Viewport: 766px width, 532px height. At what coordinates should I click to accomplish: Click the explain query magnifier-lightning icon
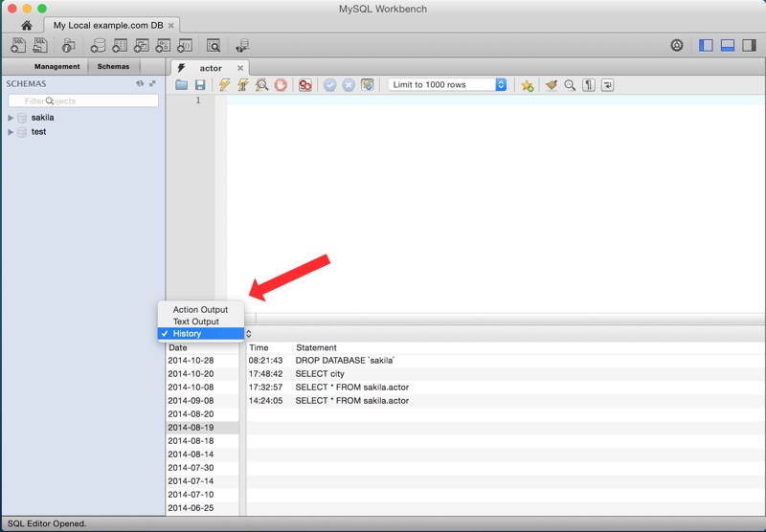pos(261,85)
